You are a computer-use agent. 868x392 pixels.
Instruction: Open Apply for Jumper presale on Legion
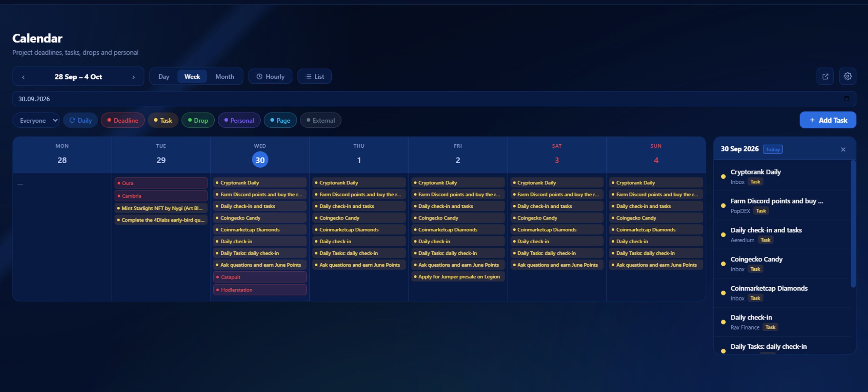(458, 277)
